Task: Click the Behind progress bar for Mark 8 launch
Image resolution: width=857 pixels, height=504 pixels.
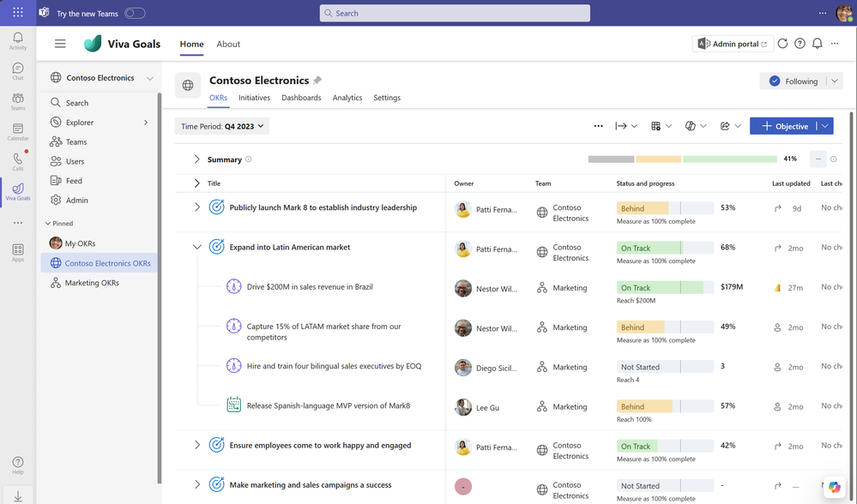Action: [x=665, y=208]
